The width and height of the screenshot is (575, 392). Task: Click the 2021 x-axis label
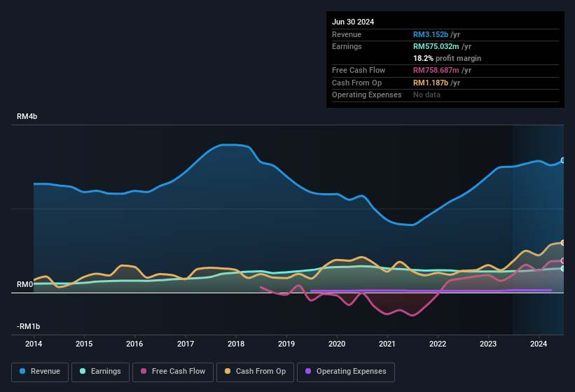[387, 344]
